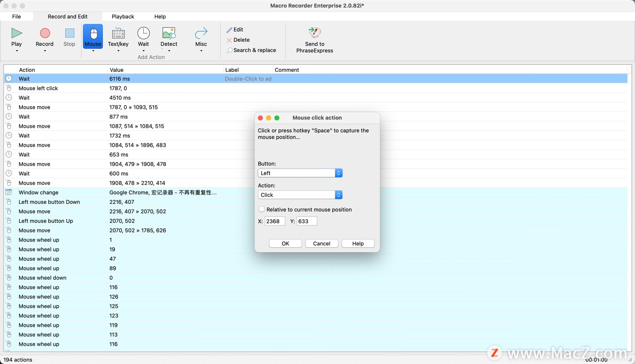This screenshot has height=364, width=635.
Task: Click the Send to PhraseExpress icon
Action: (x=314, y=33)
